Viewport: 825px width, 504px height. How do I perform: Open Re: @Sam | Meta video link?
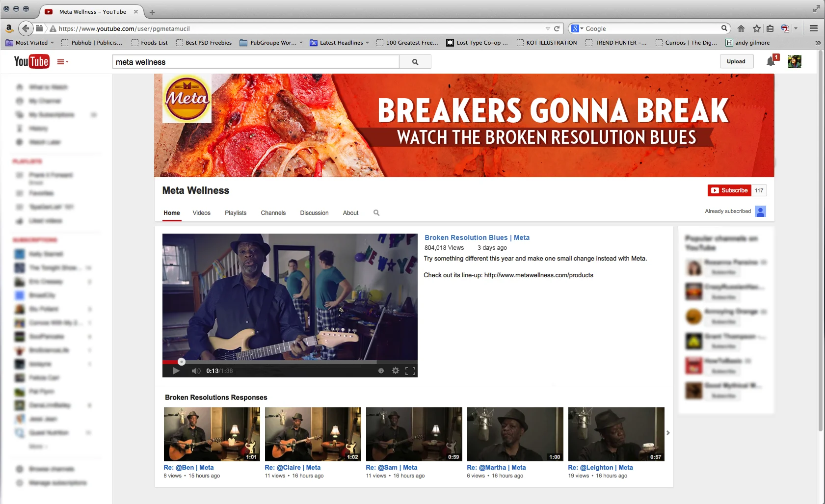[392, 468]
